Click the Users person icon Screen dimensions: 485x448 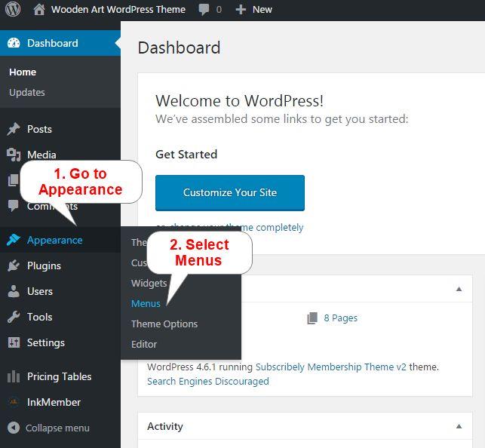(x=14, y=291)
